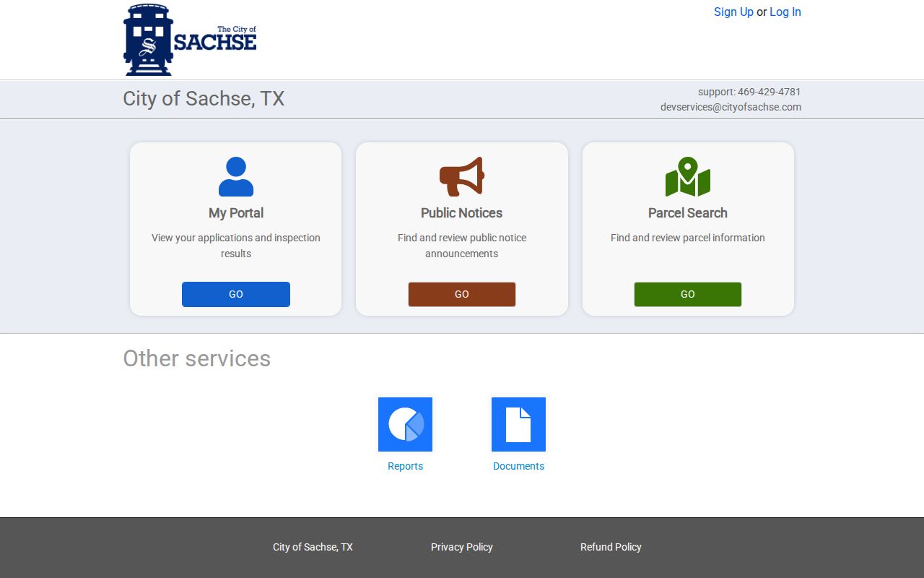Click the City of Sachse trolley logo

coord(190,40)
